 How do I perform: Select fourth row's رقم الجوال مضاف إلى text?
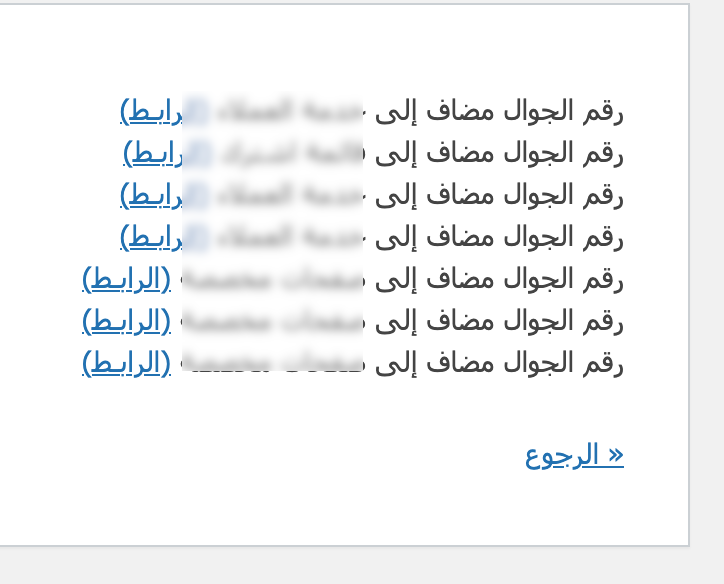point(500,237)
